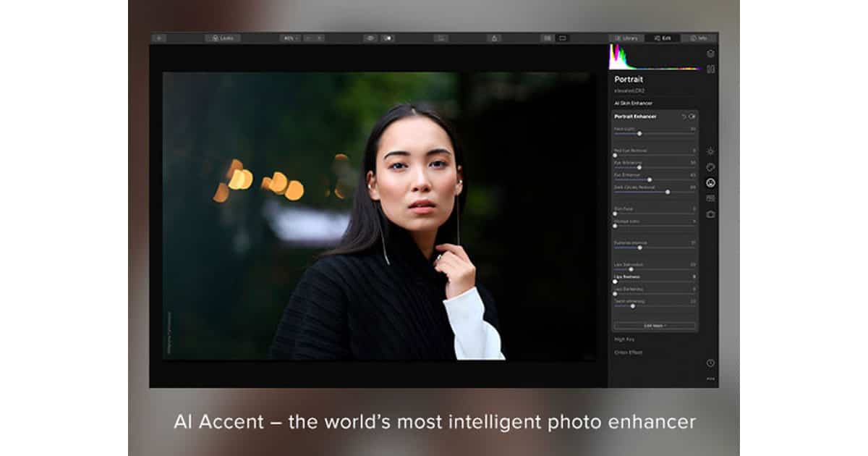Select the Portrait face icon
The height and width of the screenshot is (456, 868).
(x=710, y=182)
